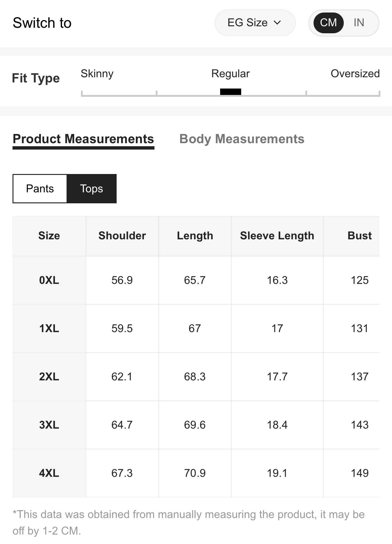Select the Tops measurements button
The height and width of the screenshot is (544, 392).
pyautogui.click(x=92, y=189)
